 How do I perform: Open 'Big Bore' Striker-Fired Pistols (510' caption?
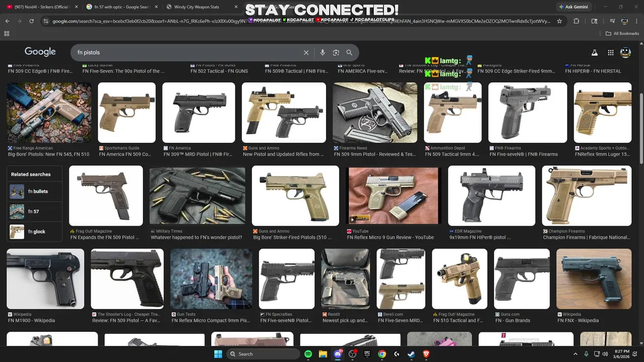(x=292, y=237)
